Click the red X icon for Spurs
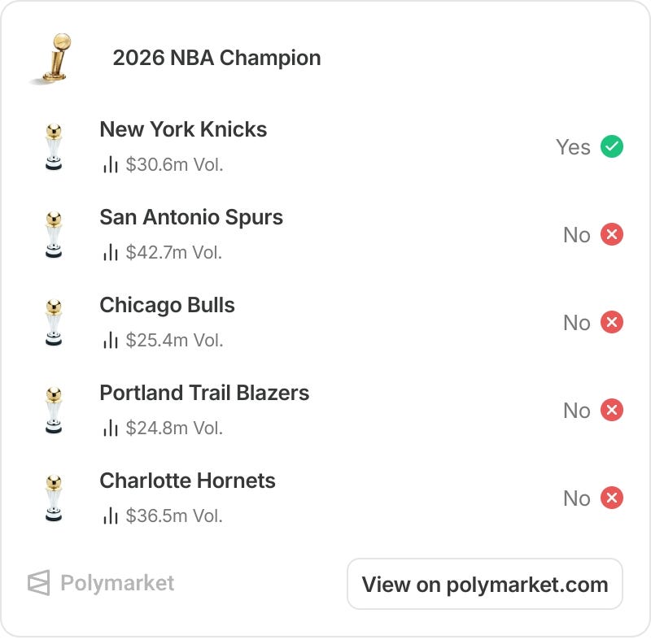Screen dimensions: 651x644 click(612, 234)
